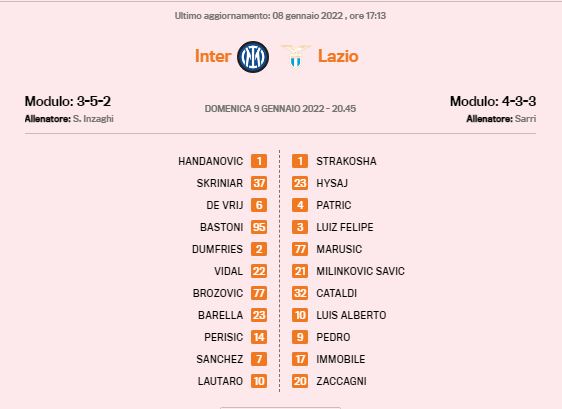Click Handanovic's number 1 badge
Screen dimensions: 562x409
pyautogui.click(x=259, y=161)
